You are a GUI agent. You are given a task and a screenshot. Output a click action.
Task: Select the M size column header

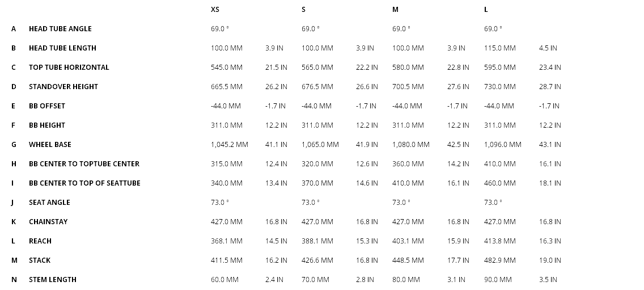396,10
